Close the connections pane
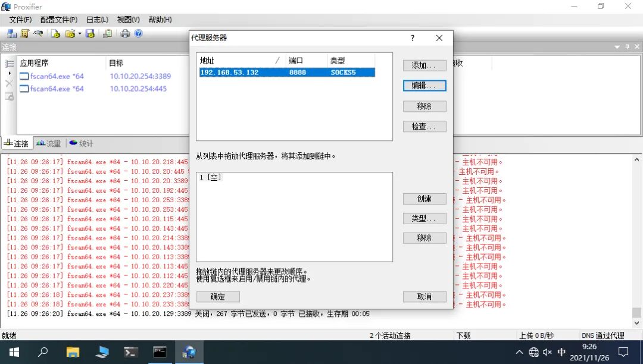The image size is (643, 364). pos(637,47)
